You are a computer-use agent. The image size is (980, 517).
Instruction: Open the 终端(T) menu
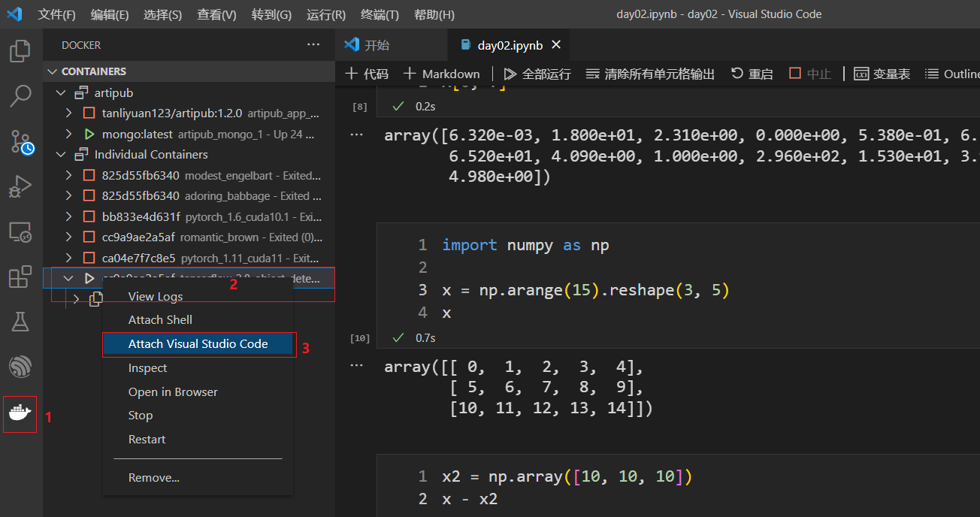pos(380,14)
